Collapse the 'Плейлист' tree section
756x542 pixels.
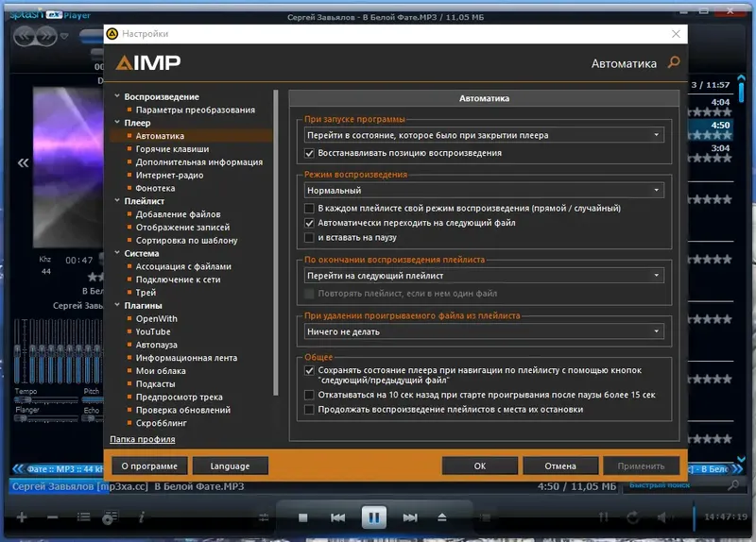(x=117, y=200)
